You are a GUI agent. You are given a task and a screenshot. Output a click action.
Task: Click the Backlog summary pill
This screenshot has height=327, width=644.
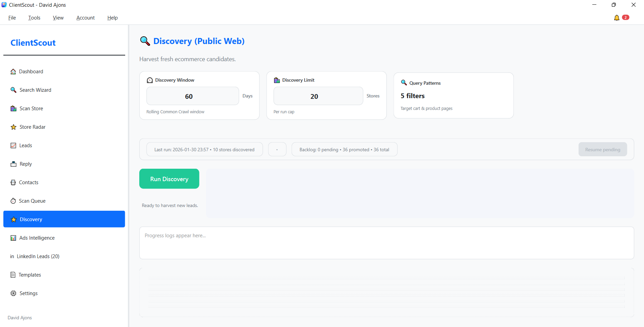point(344,150)
